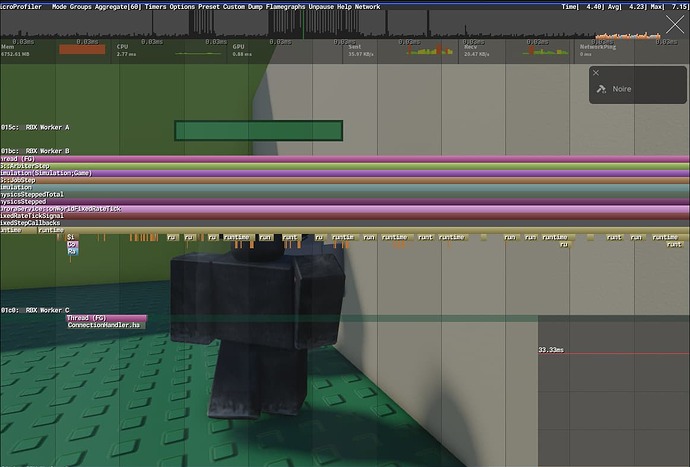Dismiss the Noire notification with its small x
Screen dimensions: 690x467
[x=596, y=73]
